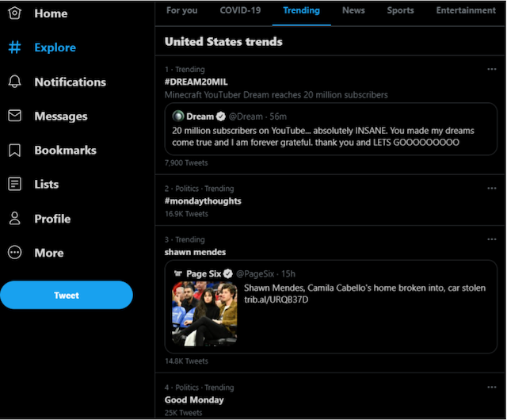
Task: Open the Lists label link
Action: pyautogui.click(x=46, y=185)
